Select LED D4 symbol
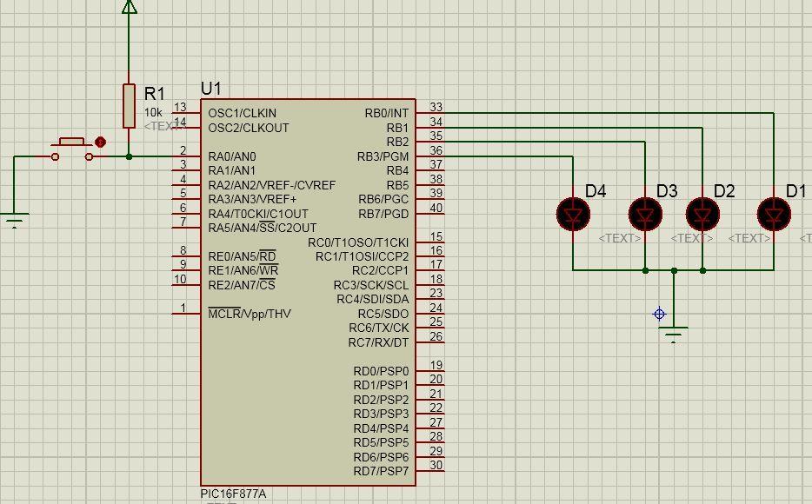The width and height of the screenshot is (812, 504). pos(573,214)
